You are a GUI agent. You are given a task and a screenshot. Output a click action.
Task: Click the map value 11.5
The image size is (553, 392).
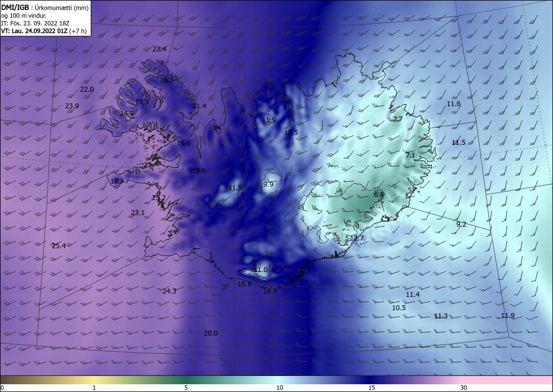pos(458,143)
